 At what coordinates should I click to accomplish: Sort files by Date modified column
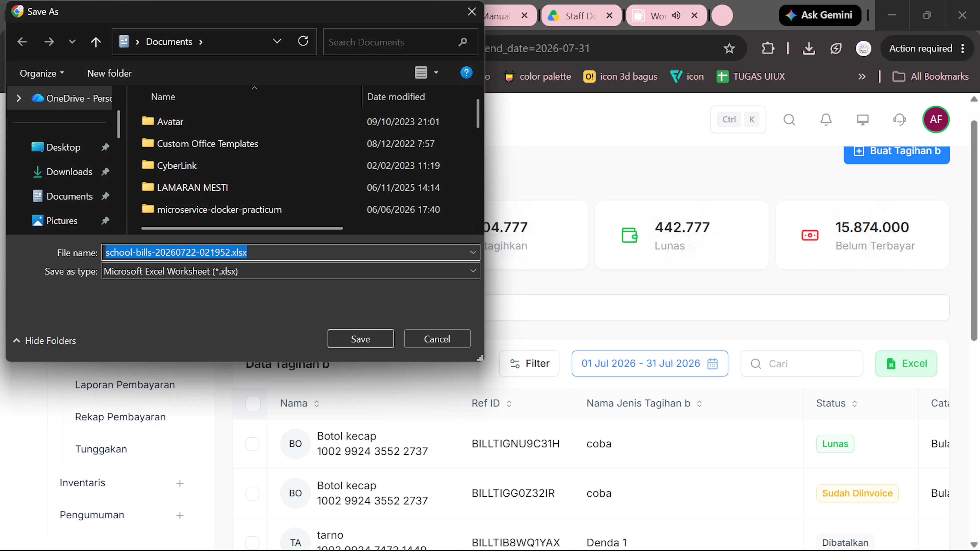click(396, 97)
